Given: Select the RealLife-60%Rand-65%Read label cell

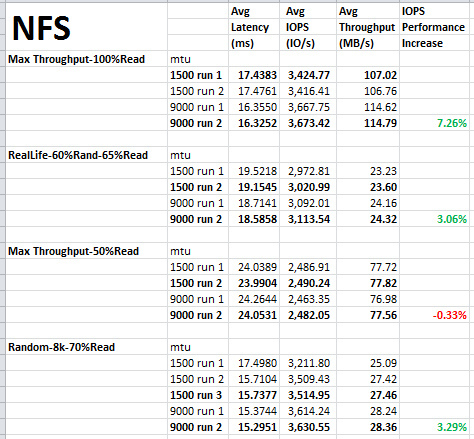Looking at the screenshot, I should pyautogui.click(x=86, y=155).
